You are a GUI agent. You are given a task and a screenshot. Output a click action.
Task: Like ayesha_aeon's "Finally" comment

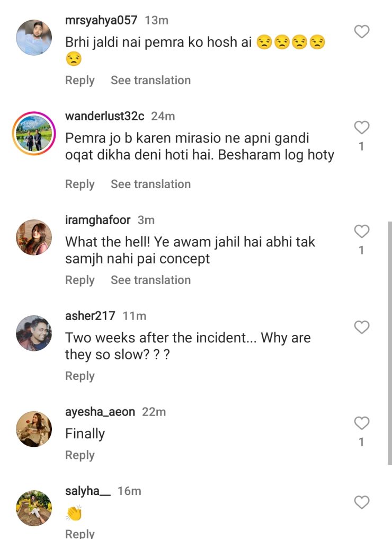pyautogui.click(x=361, y=423)
